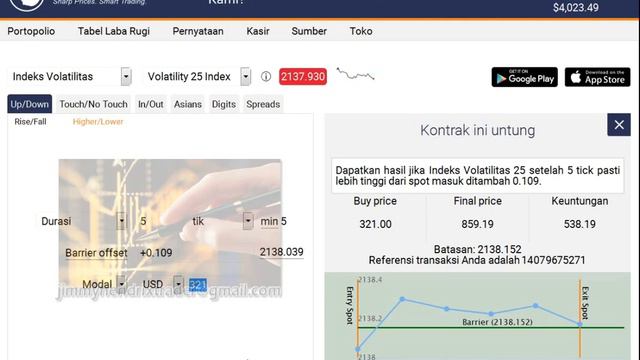Screen dimensions: 640x360
Task: Click the Final price value 859.19
Action: click(478, 224)
